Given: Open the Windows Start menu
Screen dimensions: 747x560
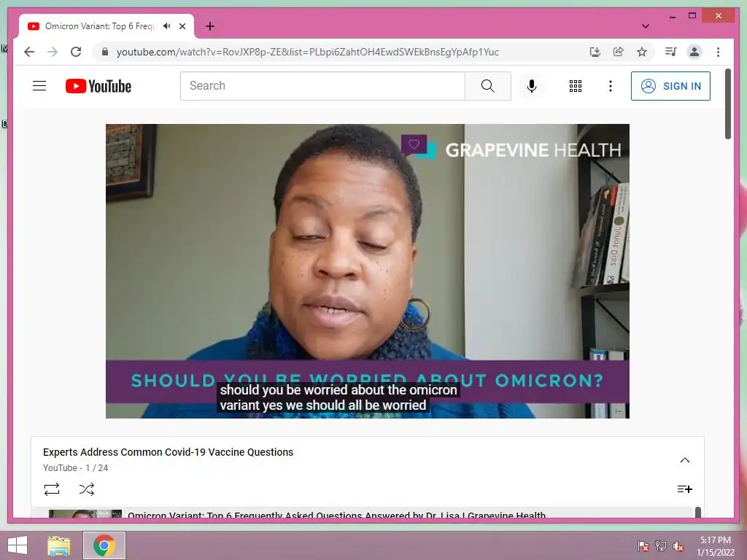Looking at the screenshot, I should pyautogui.click(x=18, y=545).
